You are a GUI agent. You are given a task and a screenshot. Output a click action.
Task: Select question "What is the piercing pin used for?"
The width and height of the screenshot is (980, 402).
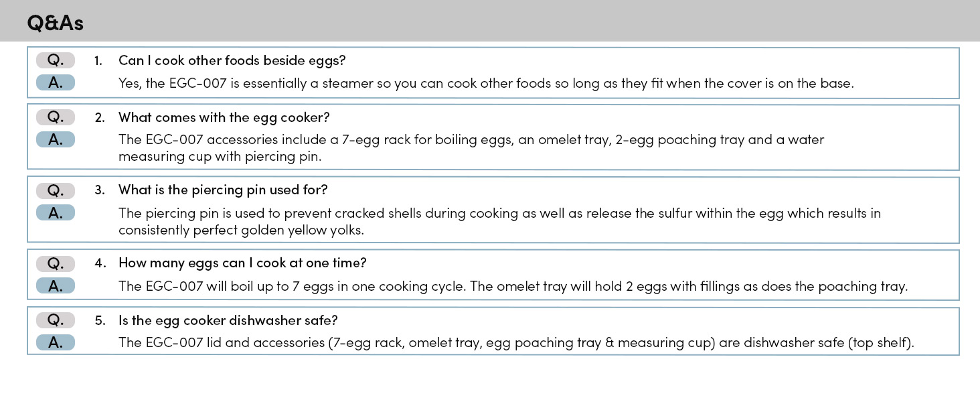(223, 190)
